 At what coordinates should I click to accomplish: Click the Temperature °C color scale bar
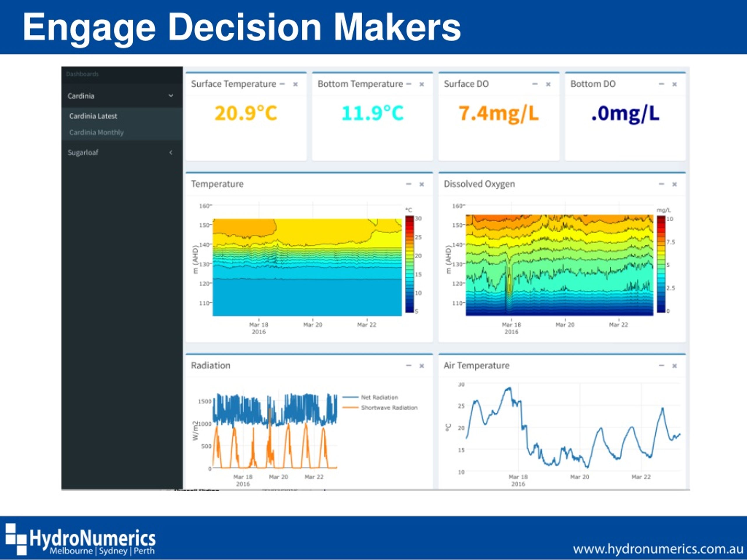pyautogui.click(x=409, y=264)
